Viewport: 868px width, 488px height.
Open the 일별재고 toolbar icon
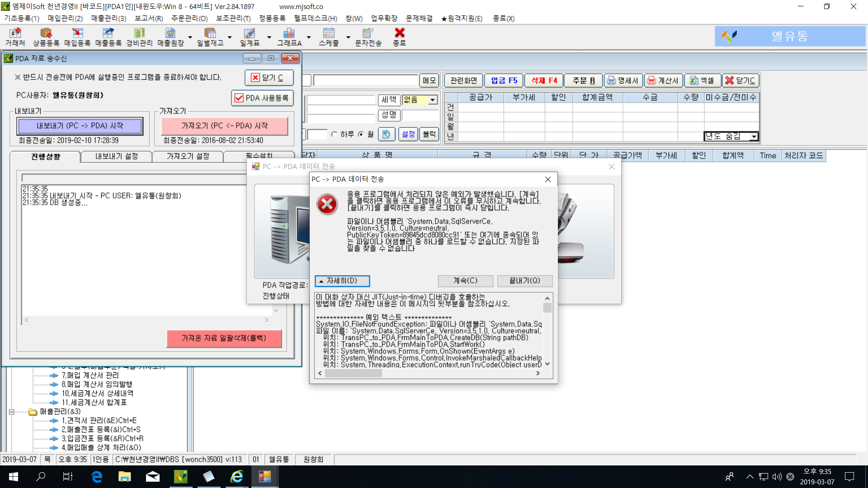point(210,37)
